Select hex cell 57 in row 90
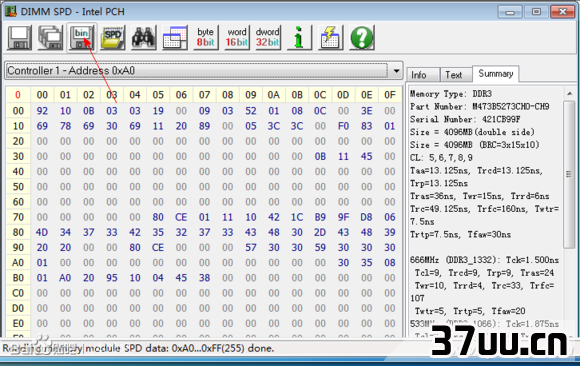 pos(251,247)
